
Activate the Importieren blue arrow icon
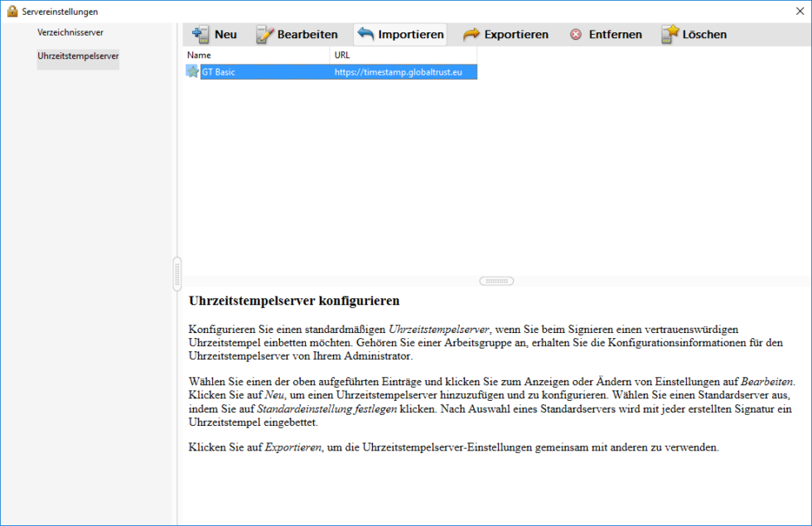pos(365,34)
